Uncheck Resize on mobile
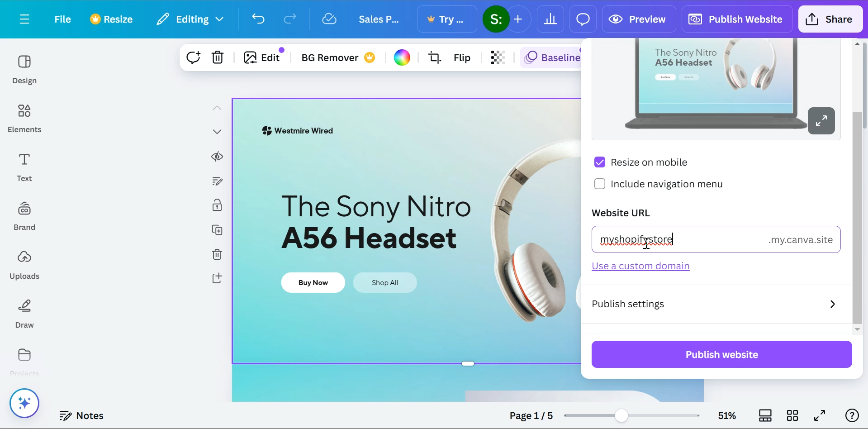This screenshot has height=429, width=868. pyautogui.click(x=600, y=162)
